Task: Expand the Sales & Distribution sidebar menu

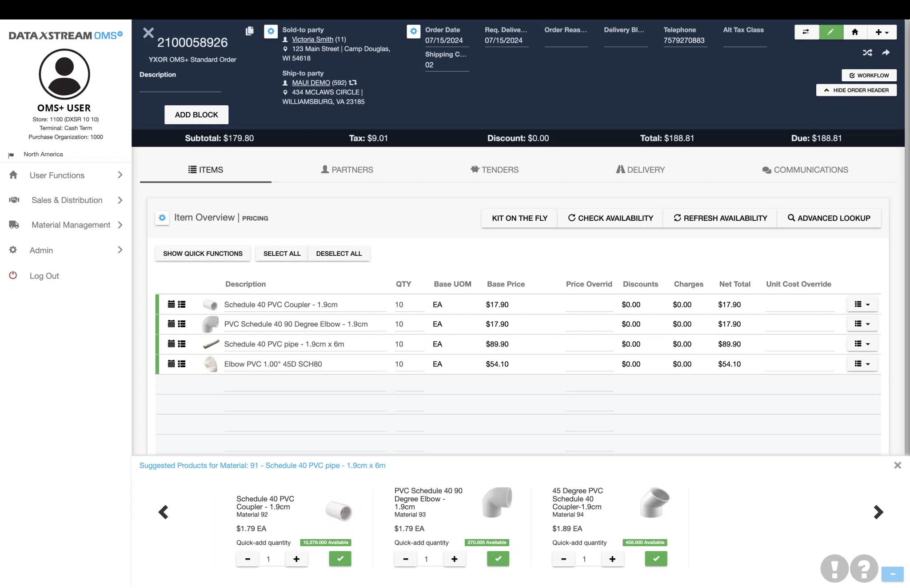Action: click(x=66, y=200)
